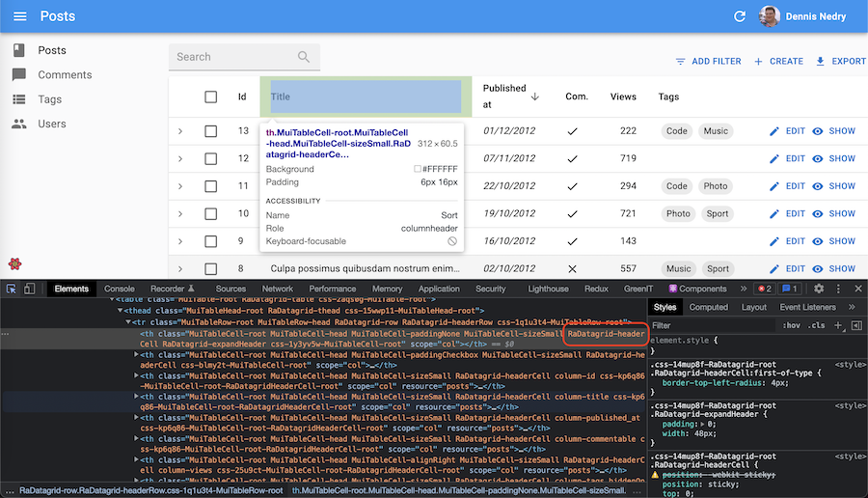Expand the row for post 12
Image resolution: width=868 pixels, height=498 pixels.
[180, 158]
